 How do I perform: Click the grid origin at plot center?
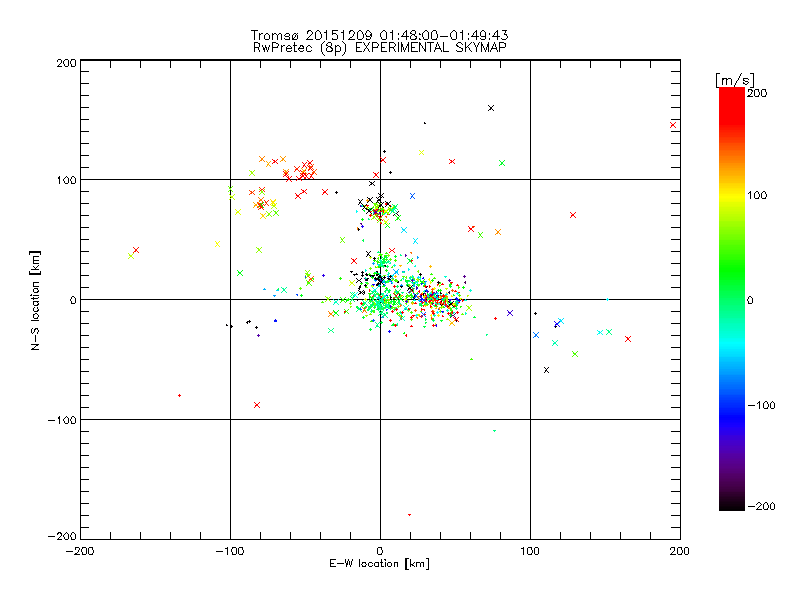(380, 299)
